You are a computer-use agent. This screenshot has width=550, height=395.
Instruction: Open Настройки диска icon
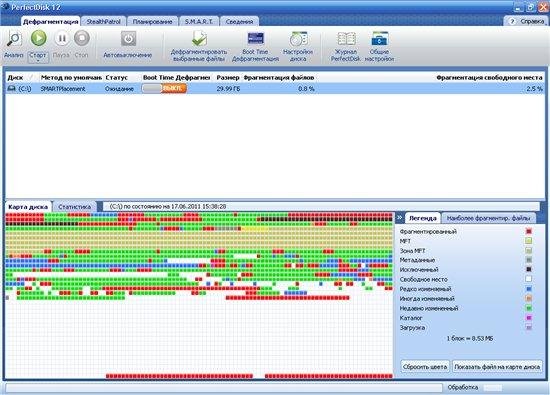299,39
